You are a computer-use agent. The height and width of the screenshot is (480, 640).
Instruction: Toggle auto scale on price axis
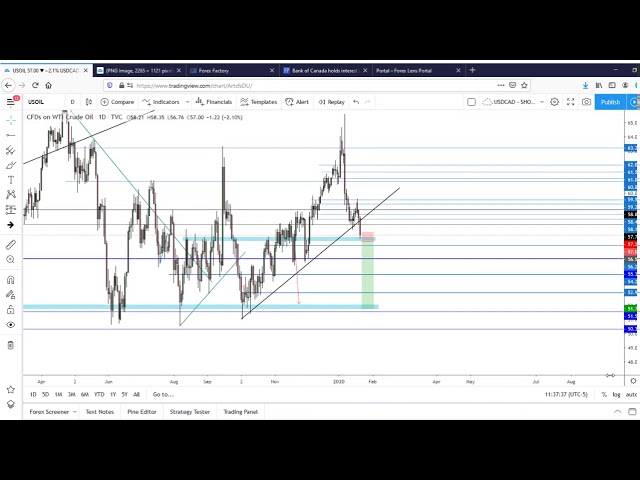[x=631, y=394]
